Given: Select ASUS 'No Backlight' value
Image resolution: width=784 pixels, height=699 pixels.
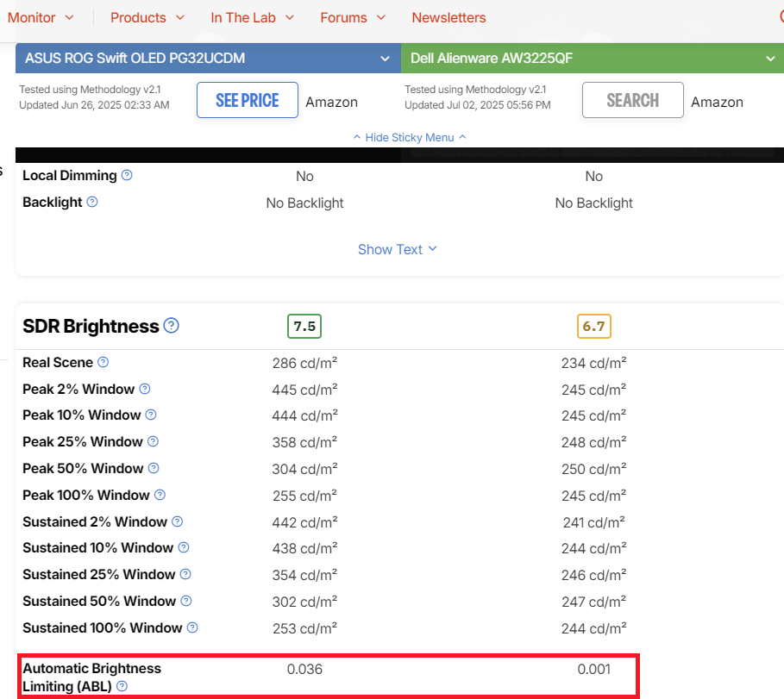Looking at the screenshot, I should 304,203.
